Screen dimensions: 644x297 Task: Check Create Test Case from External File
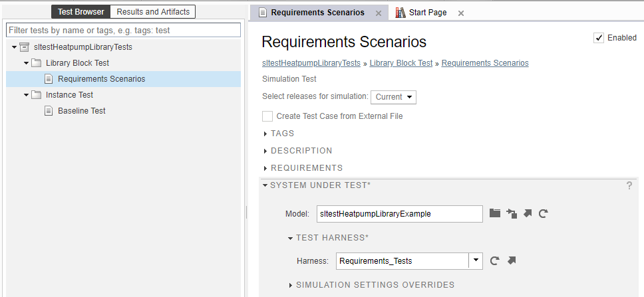(267, 116)
